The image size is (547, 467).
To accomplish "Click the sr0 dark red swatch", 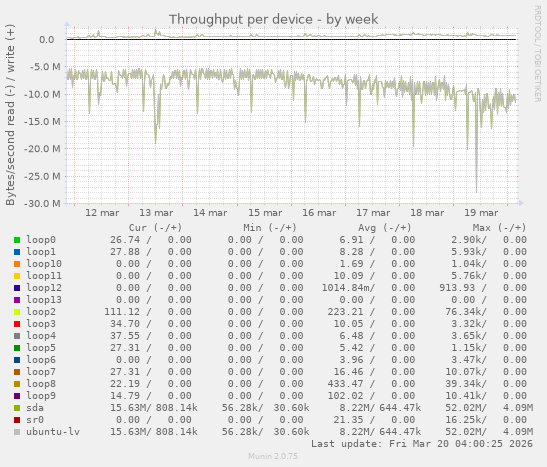I will click(17, 420).
